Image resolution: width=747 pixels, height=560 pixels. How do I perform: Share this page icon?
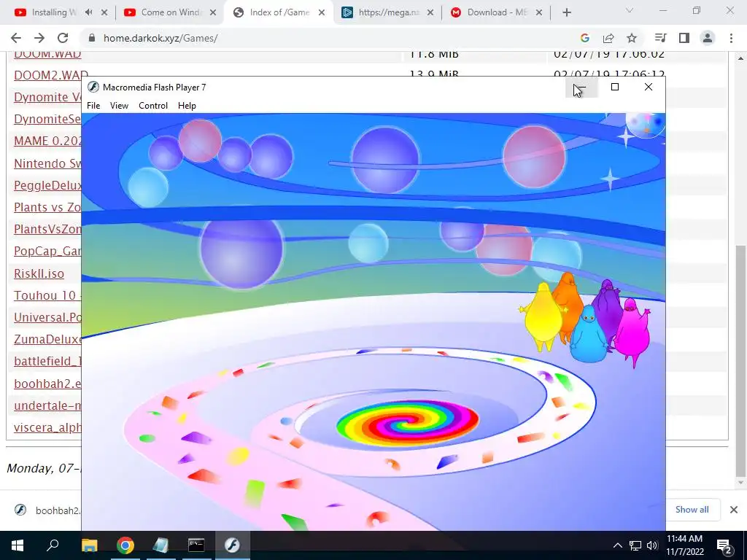tap(608, 38)
